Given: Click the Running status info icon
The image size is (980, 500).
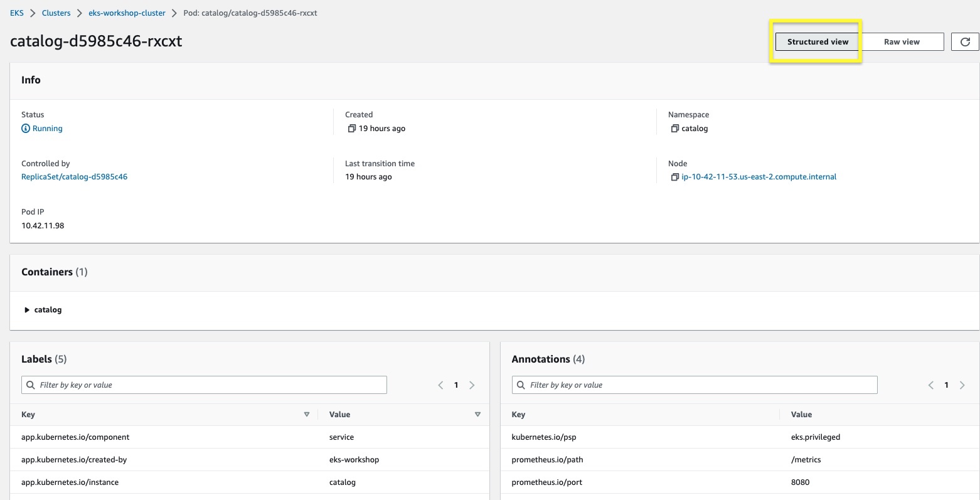Looking at the screenshot, I should tap(26, 129).
